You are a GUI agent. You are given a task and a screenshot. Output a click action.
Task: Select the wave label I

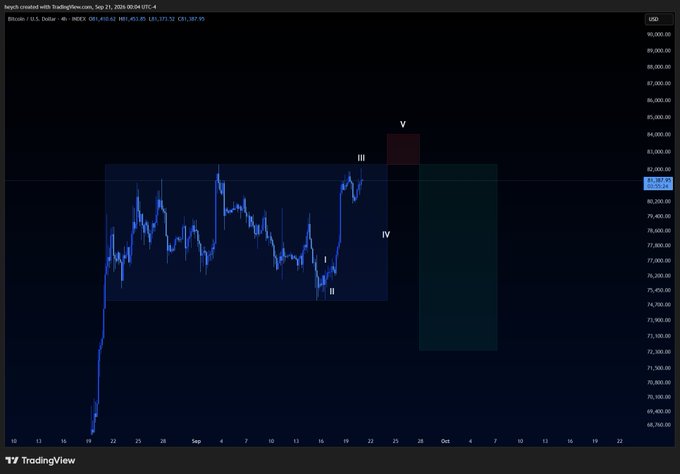pyautogui.click(x=325, y=260)
